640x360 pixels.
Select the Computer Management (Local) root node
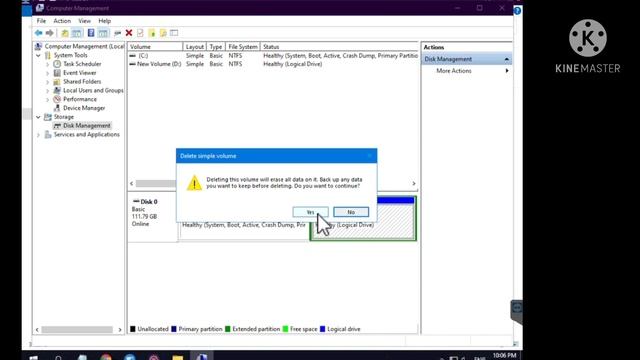[x=84, y=47]
